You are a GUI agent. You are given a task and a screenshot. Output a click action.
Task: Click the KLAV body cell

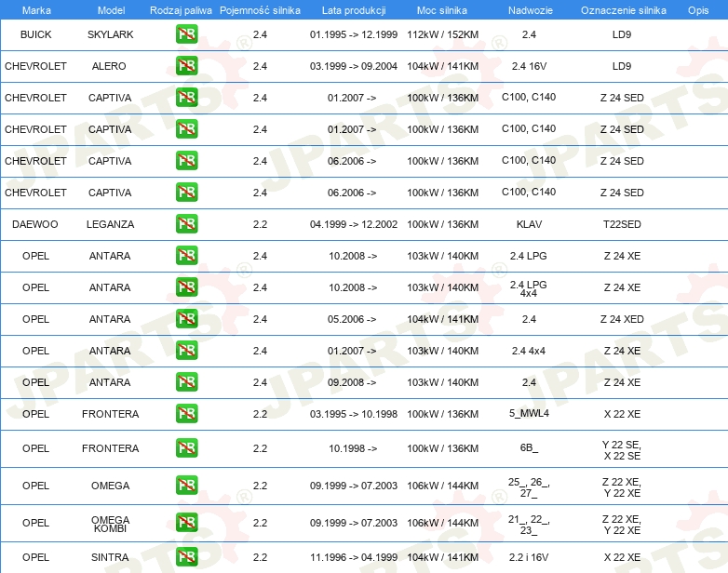click(x=530, y=224)
